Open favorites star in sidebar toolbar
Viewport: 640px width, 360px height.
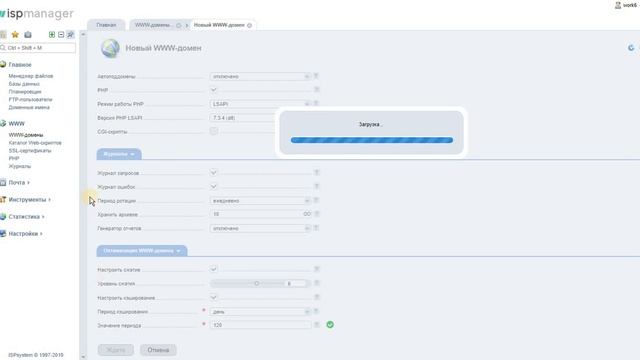(x=15, y=35)
